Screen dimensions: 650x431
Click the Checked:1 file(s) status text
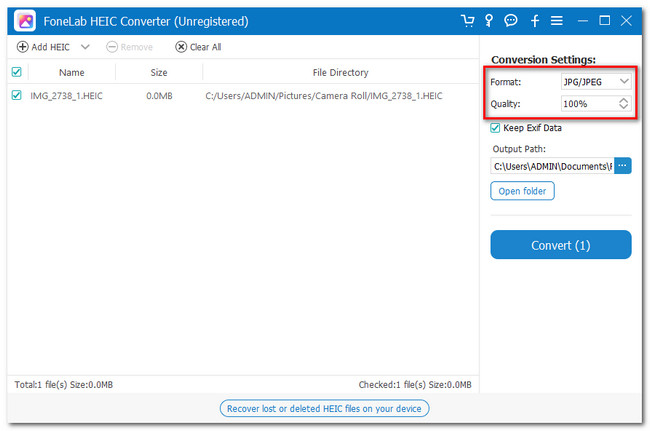(415, 385)
